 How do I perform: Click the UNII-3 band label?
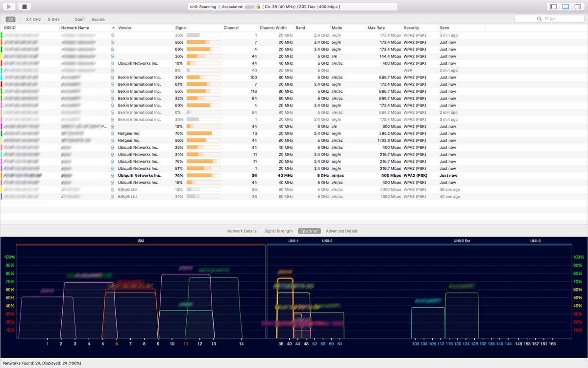(x=536, y=241)
